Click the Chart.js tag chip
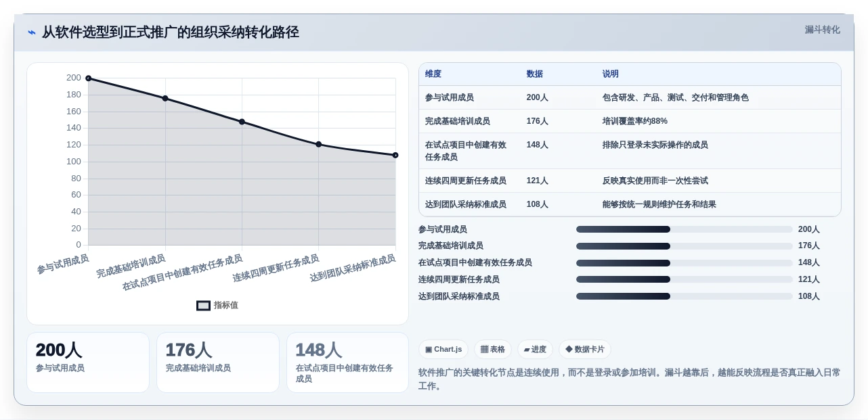Screen dimensions: 868x420 (443, 350)
